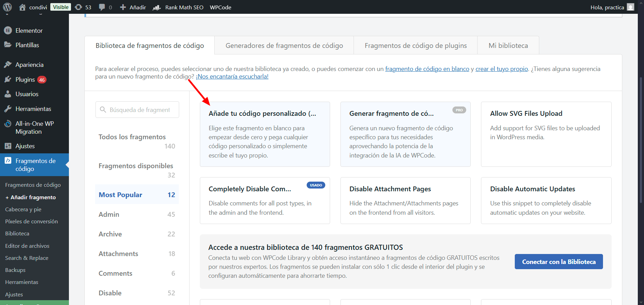The image size is (644, 305).
Task: Choose Añade tu código personalizado card
Action: click(x=265, y=134)
